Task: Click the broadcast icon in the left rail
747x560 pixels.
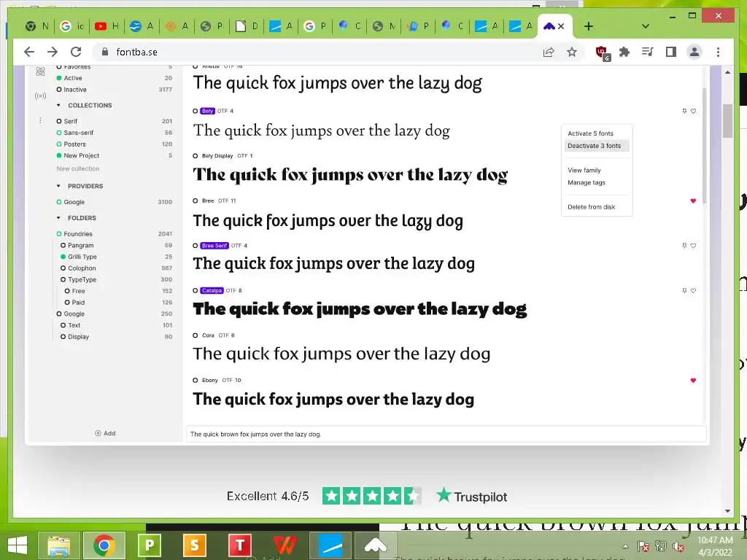Action: point(41,96)
